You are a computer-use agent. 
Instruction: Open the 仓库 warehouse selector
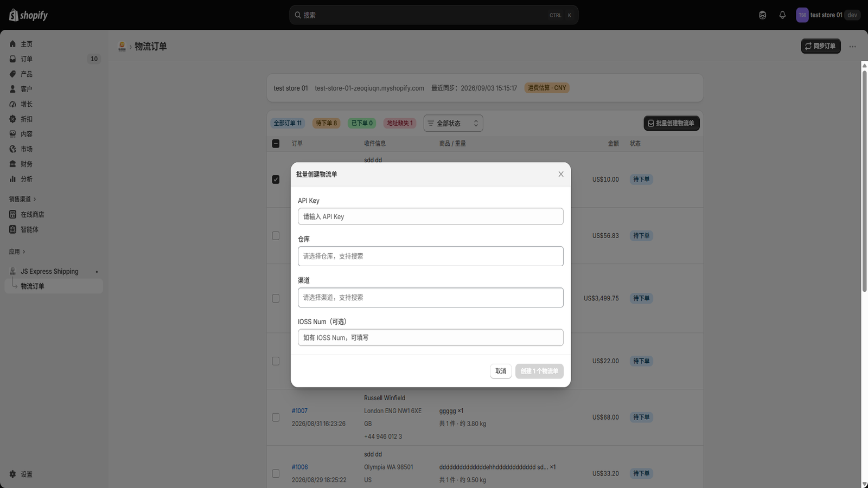431,256
